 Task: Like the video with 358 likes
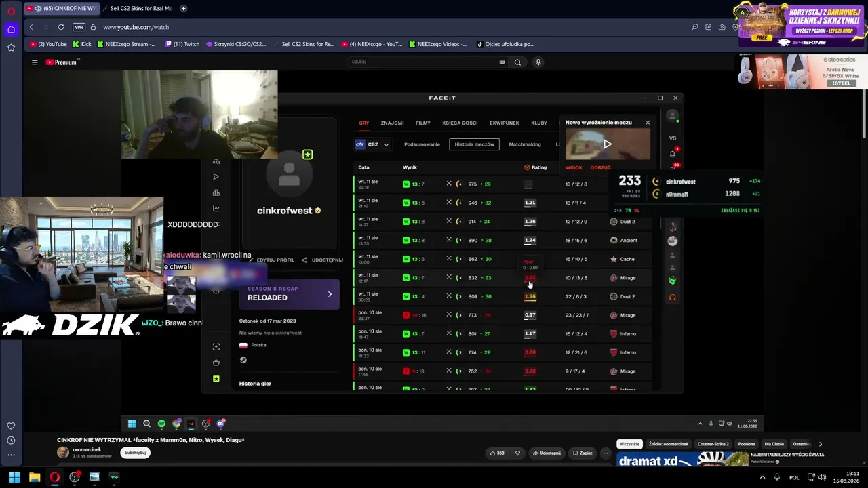tap(496, 453)
